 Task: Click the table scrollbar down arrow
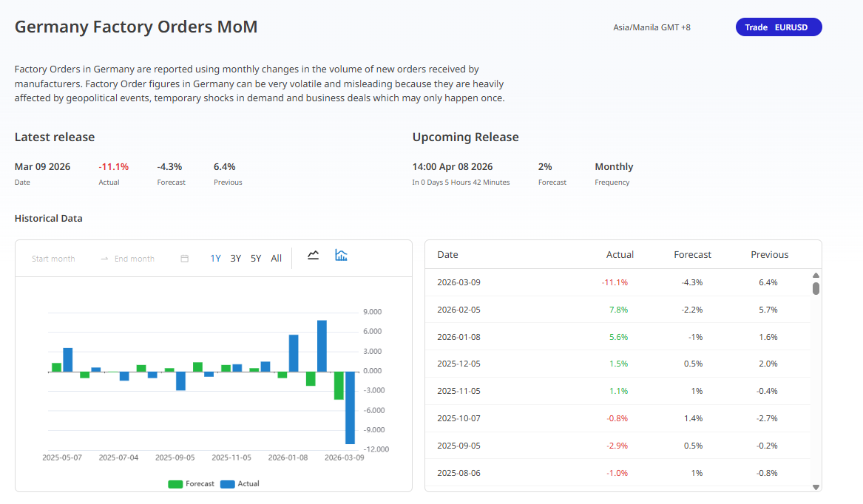click(x=816, y=487)
